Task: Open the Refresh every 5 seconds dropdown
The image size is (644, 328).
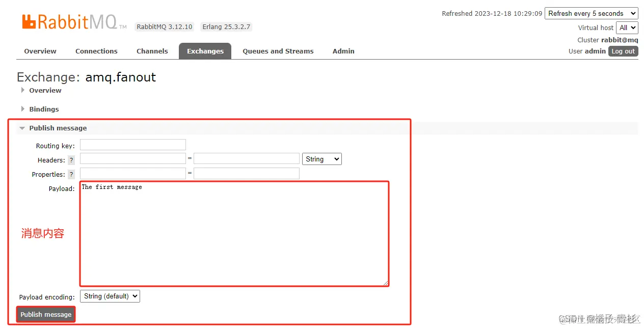Action: click(592, 13)
